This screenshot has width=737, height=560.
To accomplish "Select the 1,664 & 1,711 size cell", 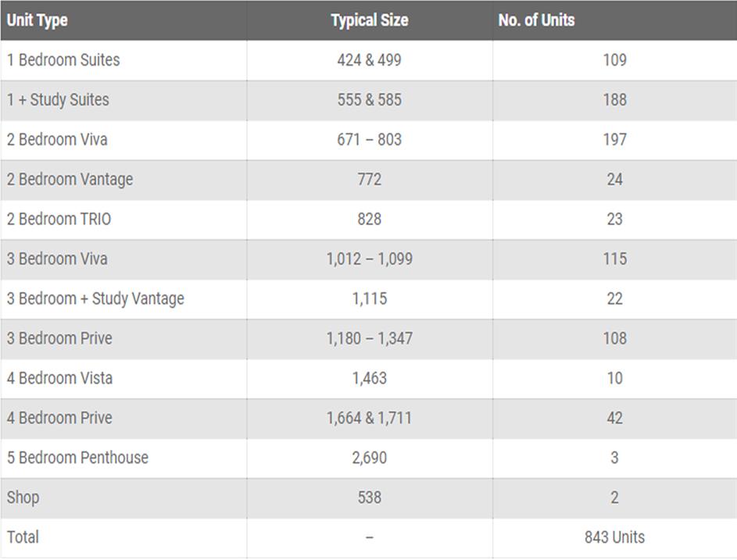I will tap(370, 418).
